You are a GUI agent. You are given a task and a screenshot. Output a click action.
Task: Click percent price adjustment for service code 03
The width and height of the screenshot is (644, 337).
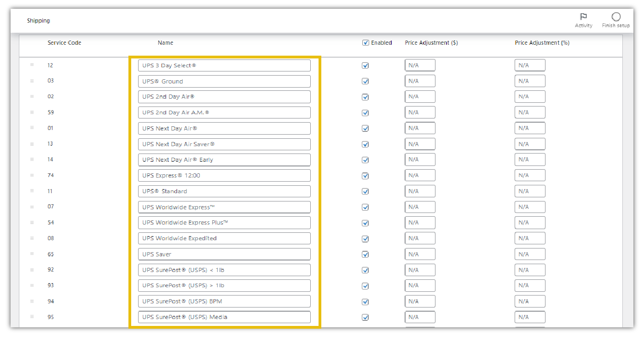(x=530, y=81)
